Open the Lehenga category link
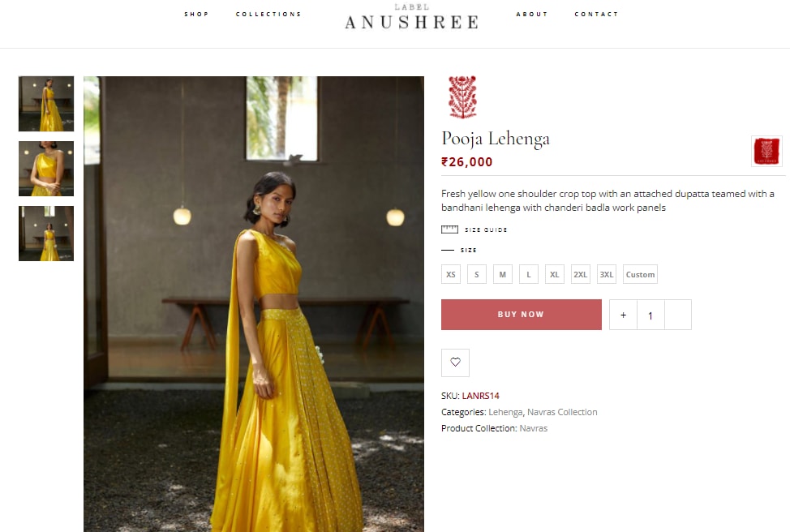790x532 pixels. tap(505, 412)
